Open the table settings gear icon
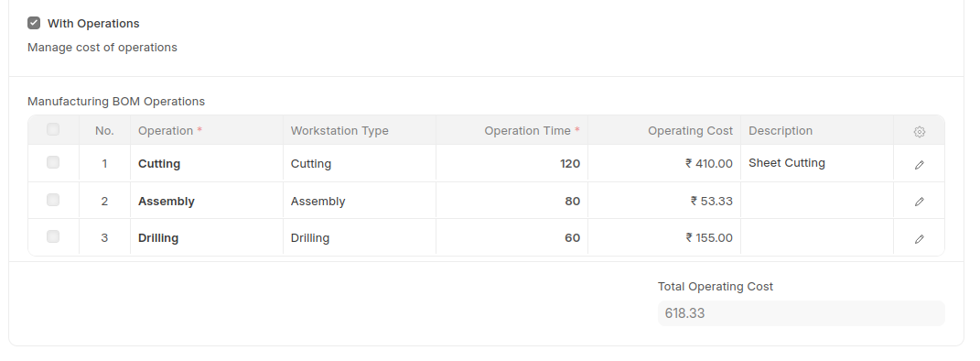The image size is (980, 361). click(919, 131)
